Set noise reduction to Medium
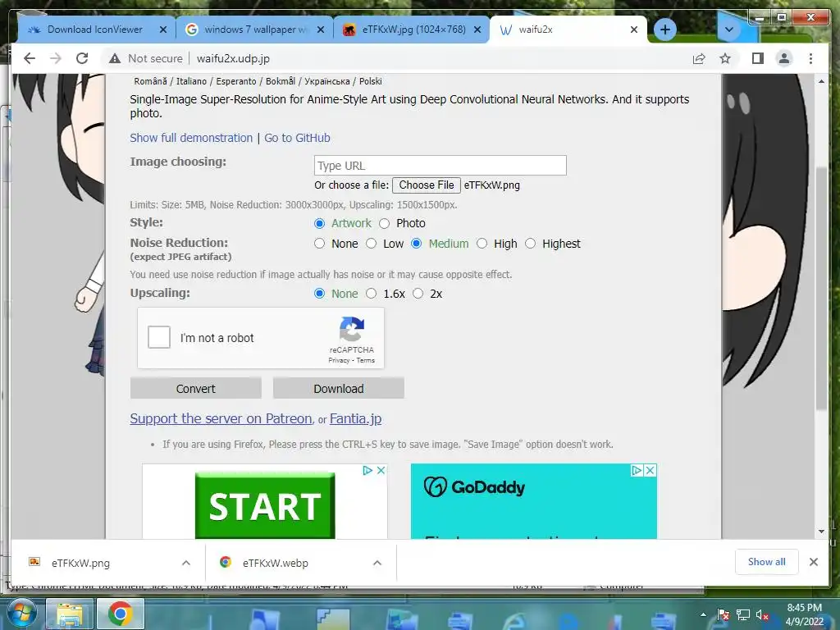 pyautogui.click(x=416, y=244)
